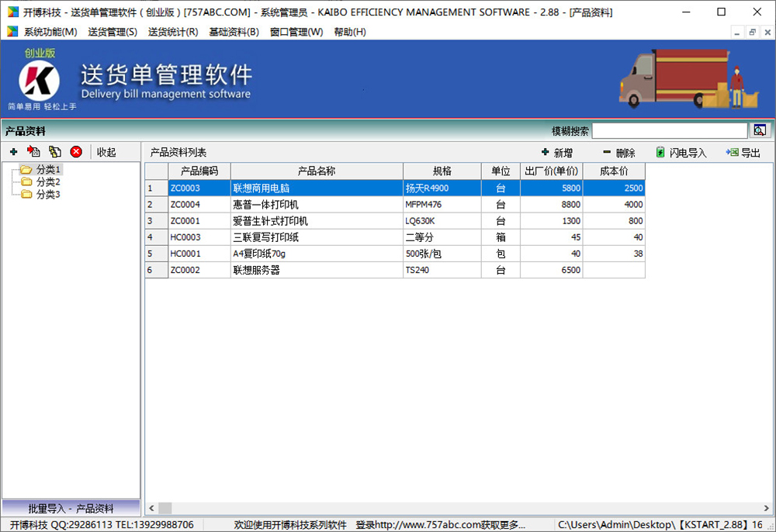Viewport: 776px width, 532px height.
Task: Click the LQ630K specification cell
Action: [442, 220]
